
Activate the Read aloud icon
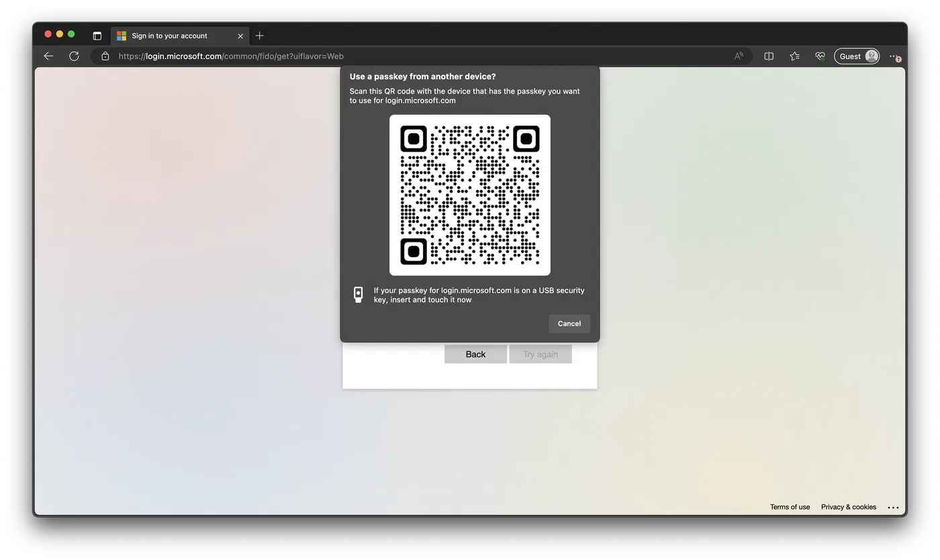(739, 56)
